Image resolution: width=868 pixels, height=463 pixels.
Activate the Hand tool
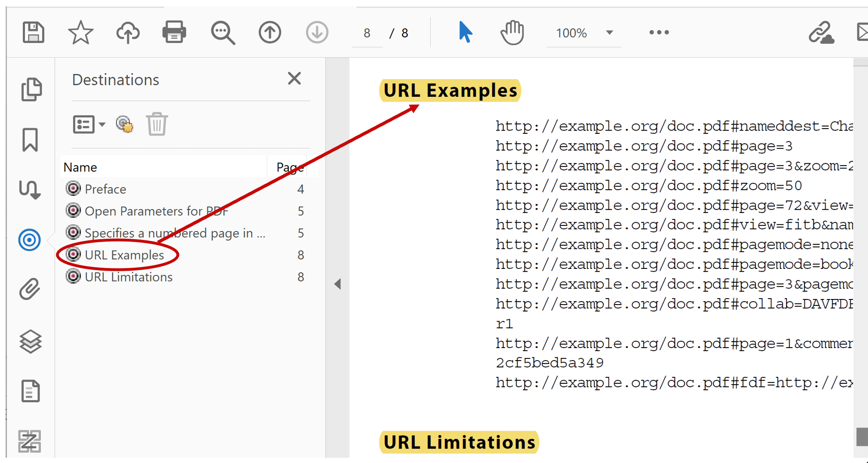[512, 32]
